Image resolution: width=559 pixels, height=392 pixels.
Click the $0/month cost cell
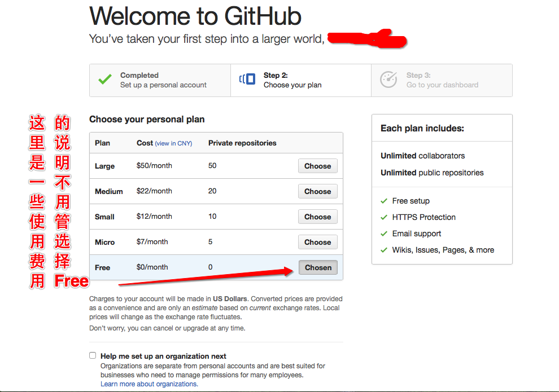(x=152, y=267)
